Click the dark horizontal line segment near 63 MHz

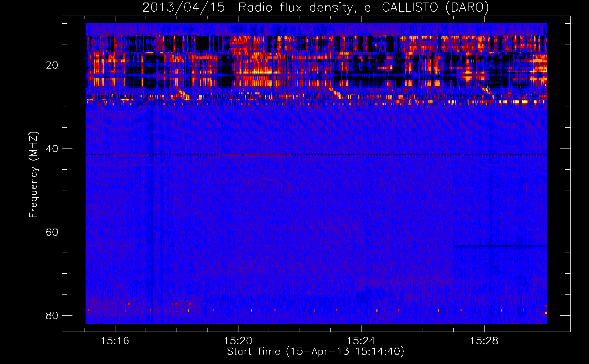coord(499,246)
